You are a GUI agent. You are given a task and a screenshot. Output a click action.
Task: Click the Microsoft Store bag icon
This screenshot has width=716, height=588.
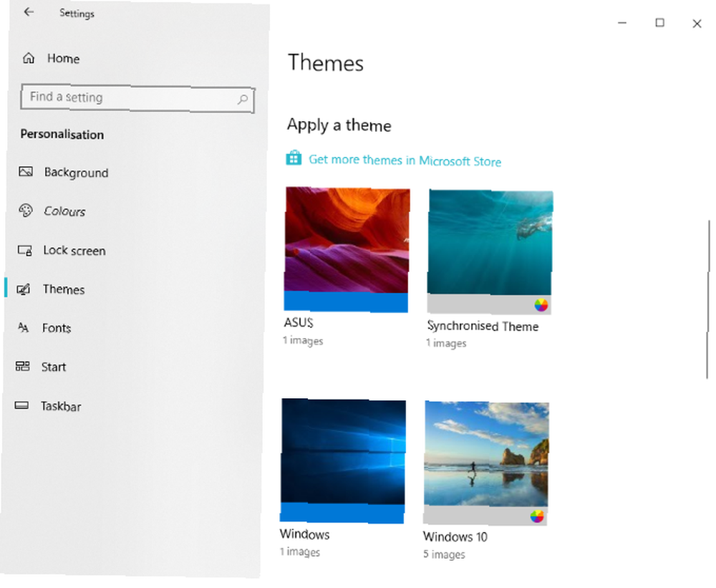click(294, 158)
